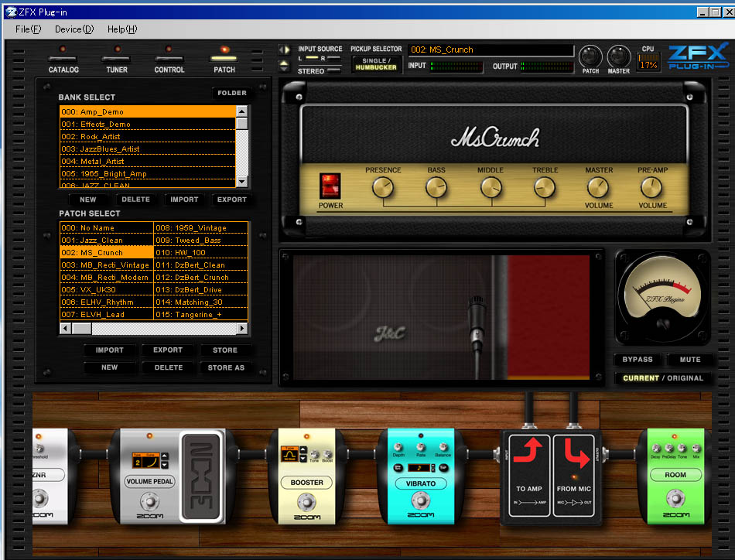Toggle the BYPASS button

pos(637,360)
